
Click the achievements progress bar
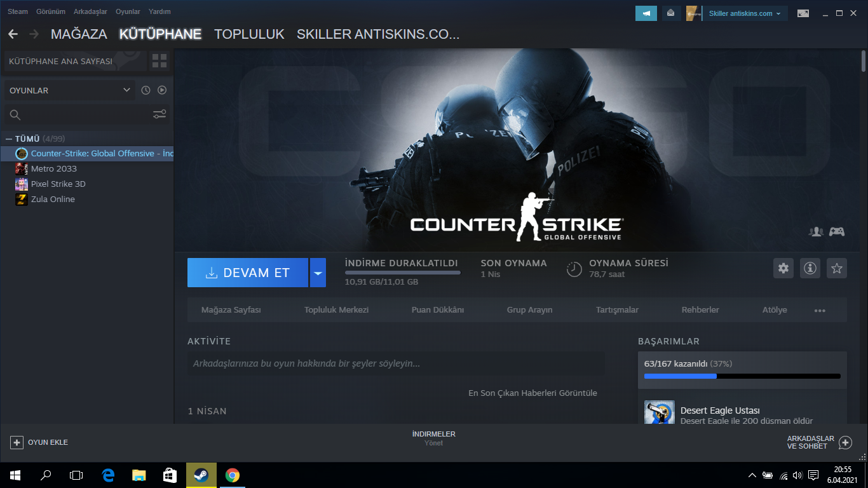pos(742,376)
